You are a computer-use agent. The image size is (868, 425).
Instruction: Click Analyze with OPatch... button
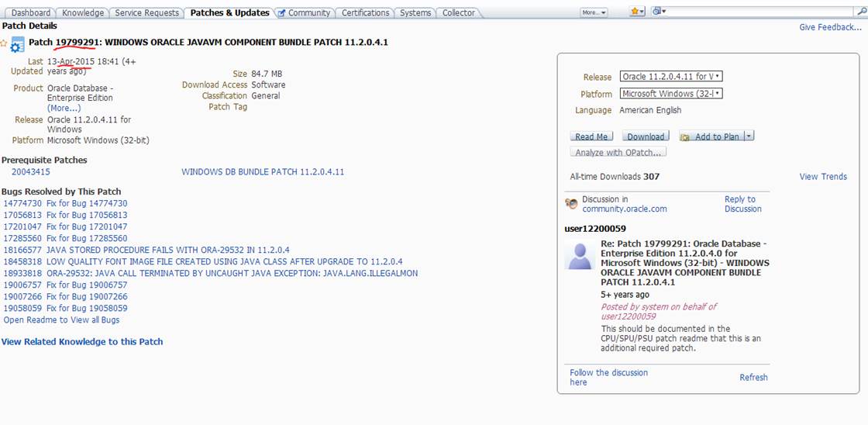pyautogui.click(x=618, y=152)
